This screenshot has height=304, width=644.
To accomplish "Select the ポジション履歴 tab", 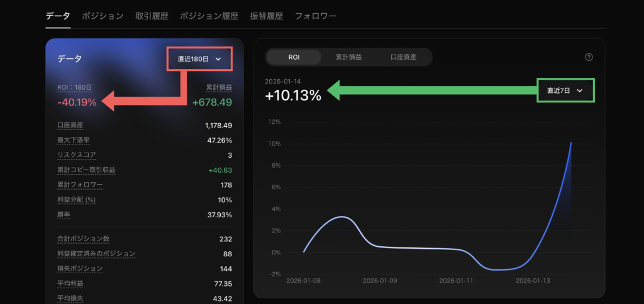I will [x=209, y=16].
